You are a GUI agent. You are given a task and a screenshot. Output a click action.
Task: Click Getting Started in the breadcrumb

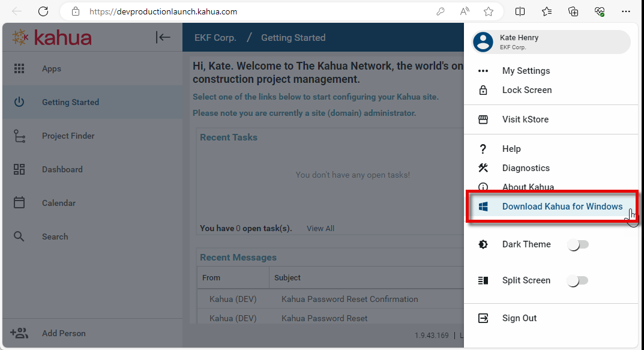click(x=293, y=37)
